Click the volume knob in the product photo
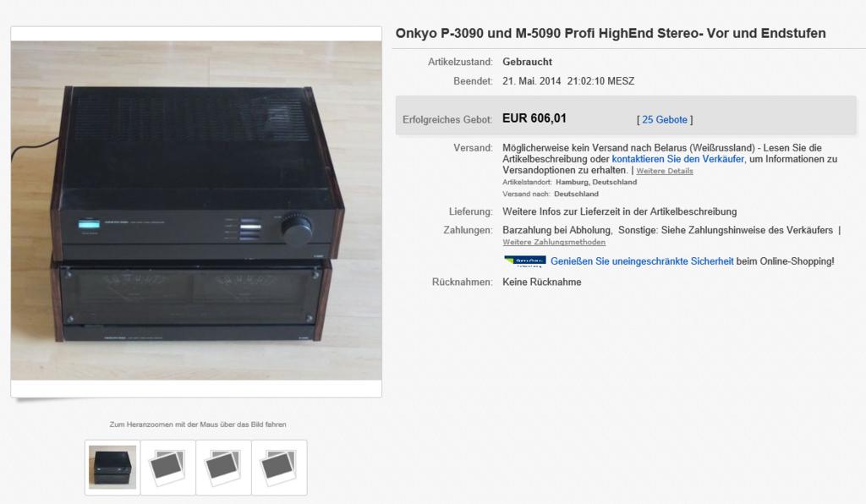The image size is (866, 504). click(x=296, y=227)
